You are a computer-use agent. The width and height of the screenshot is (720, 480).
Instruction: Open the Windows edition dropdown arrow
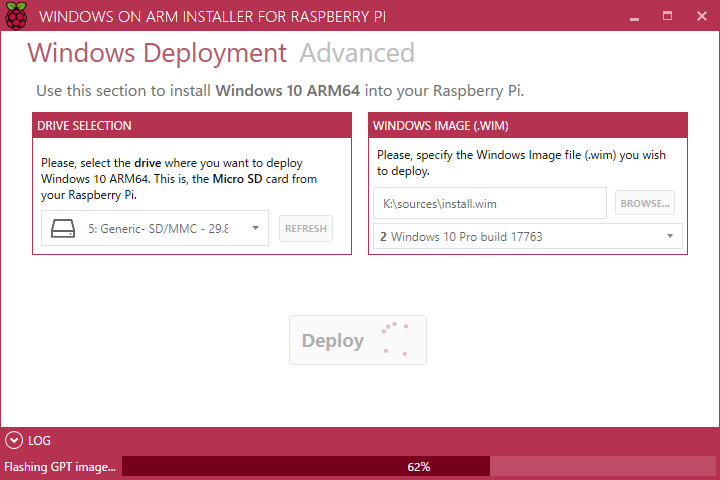[x=670, y=236]
